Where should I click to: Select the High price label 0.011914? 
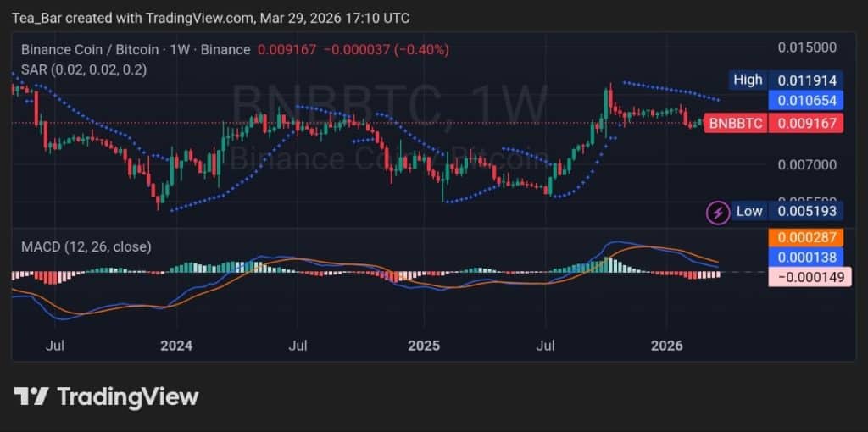pos(807,80)
